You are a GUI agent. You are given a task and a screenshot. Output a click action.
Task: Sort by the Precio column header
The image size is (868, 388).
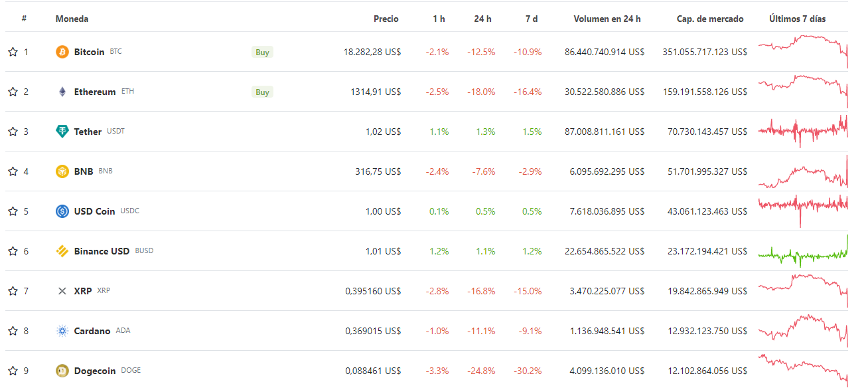click(x=386, y=19)
